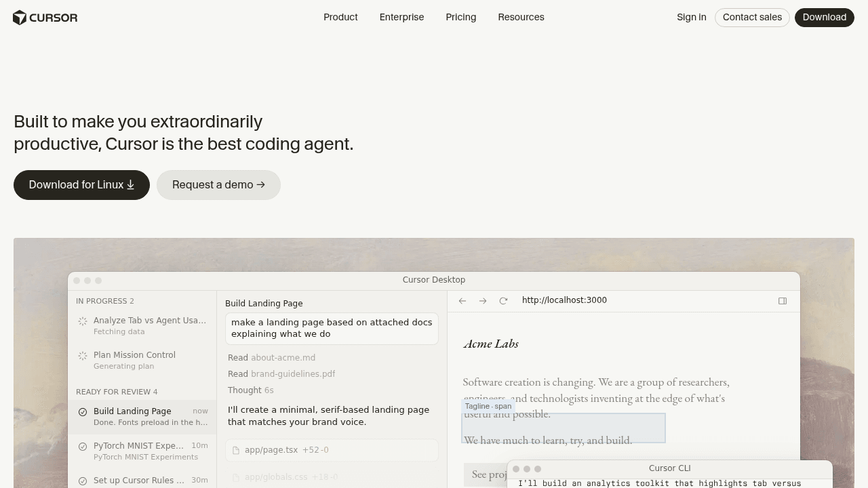The image size is (868, 488).
Task: Open the app/globals.css file change
Action: [332, 477]
